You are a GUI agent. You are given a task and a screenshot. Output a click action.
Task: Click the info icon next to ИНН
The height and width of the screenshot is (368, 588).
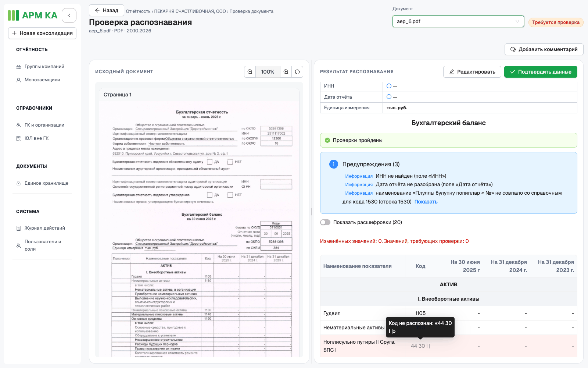[389, 86]
